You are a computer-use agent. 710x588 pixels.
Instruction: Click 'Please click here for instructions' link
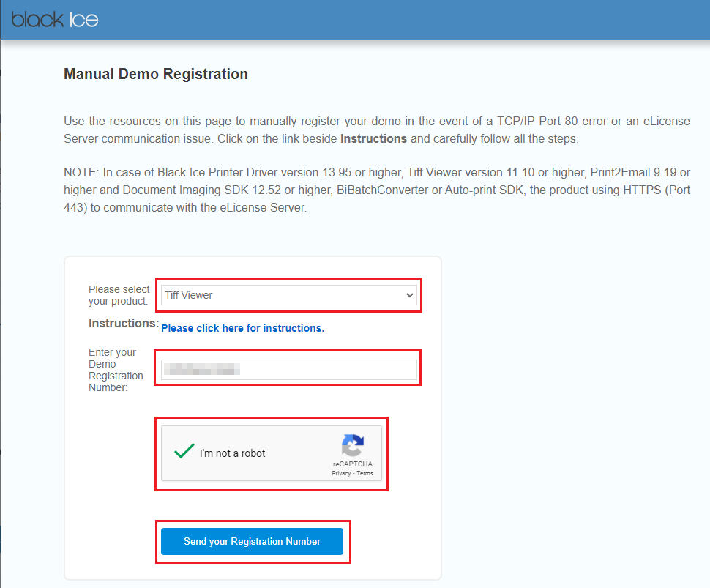(243, 328)
